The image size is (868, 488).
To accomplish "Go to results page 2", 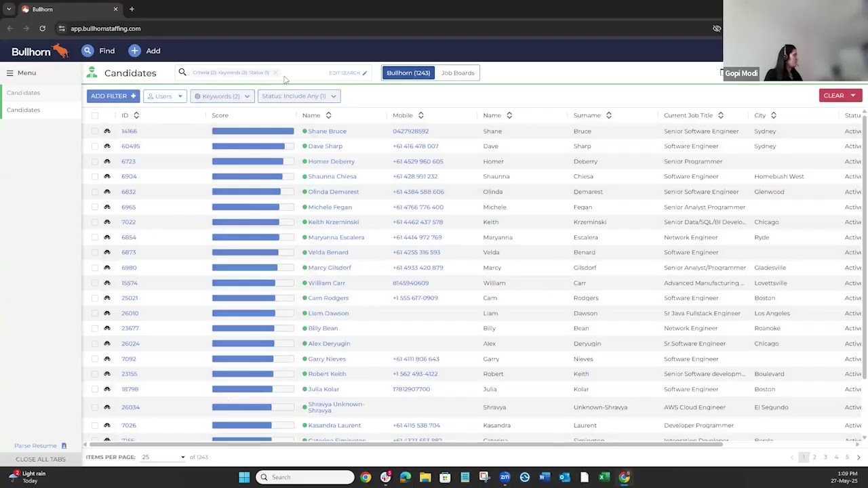I will point(814,457).
